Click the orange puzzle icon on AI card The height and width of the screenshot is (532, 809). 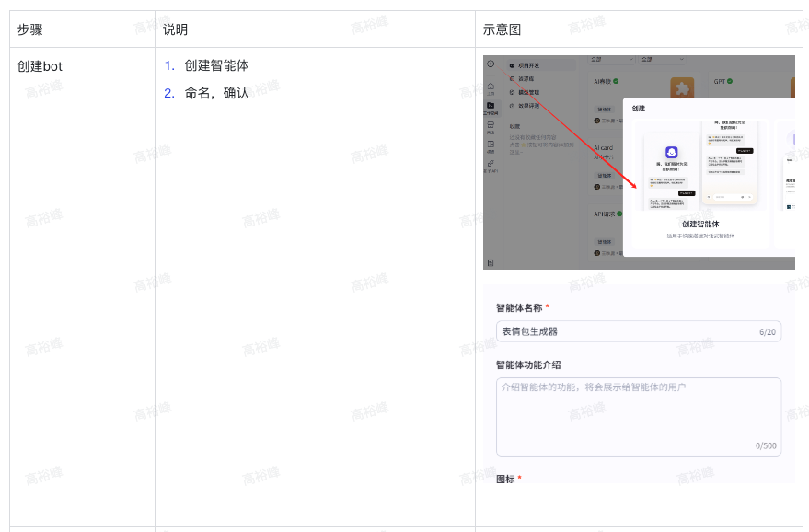coord(682,88)
